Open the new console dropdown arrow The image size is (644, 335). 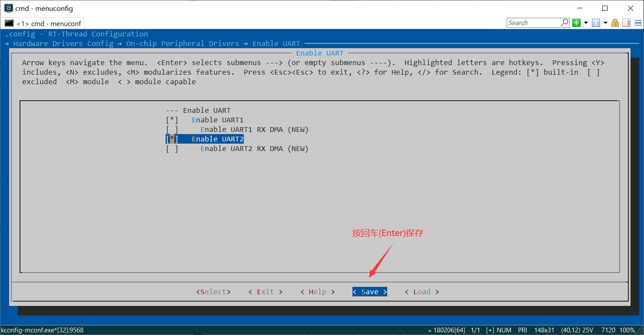(x=586, y=23)
